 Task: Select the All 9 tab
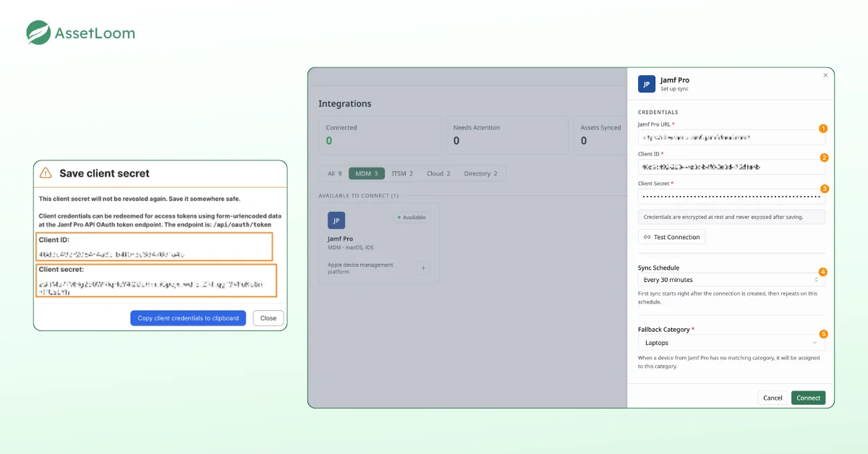(334, 174)
